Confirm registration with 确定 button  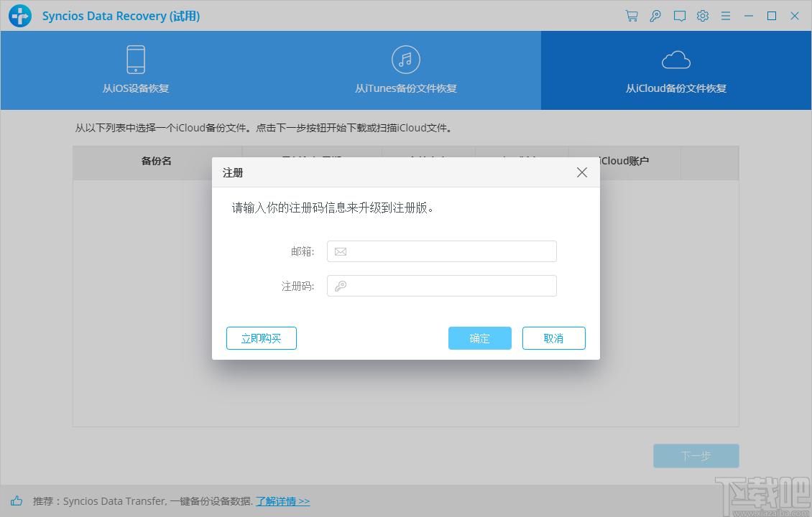point(480,338)
